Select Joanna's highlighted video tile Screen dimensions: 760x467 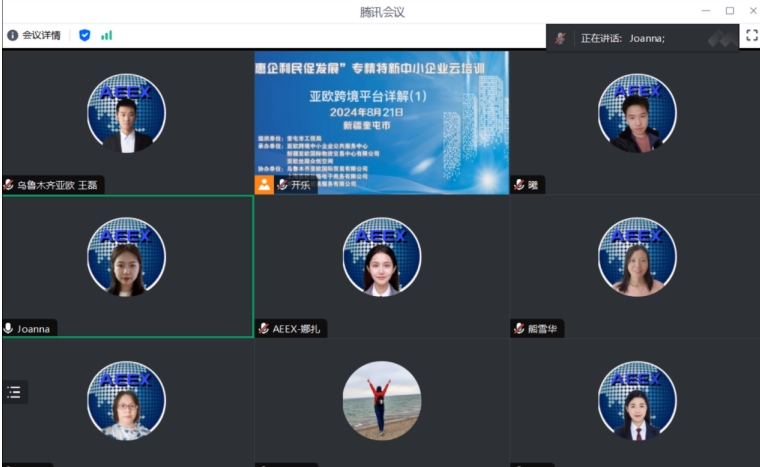pos(127,265)
